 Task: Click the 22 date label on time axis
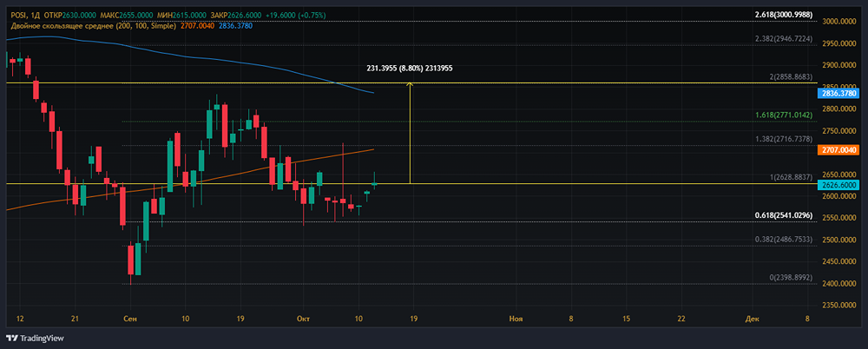[681, 319]
